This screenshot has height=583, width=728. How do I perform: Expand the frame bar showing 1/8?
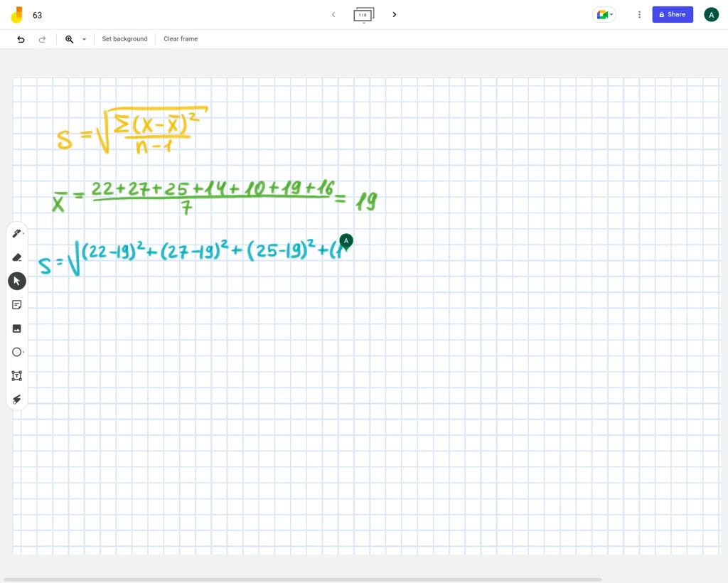click(364, 14)
